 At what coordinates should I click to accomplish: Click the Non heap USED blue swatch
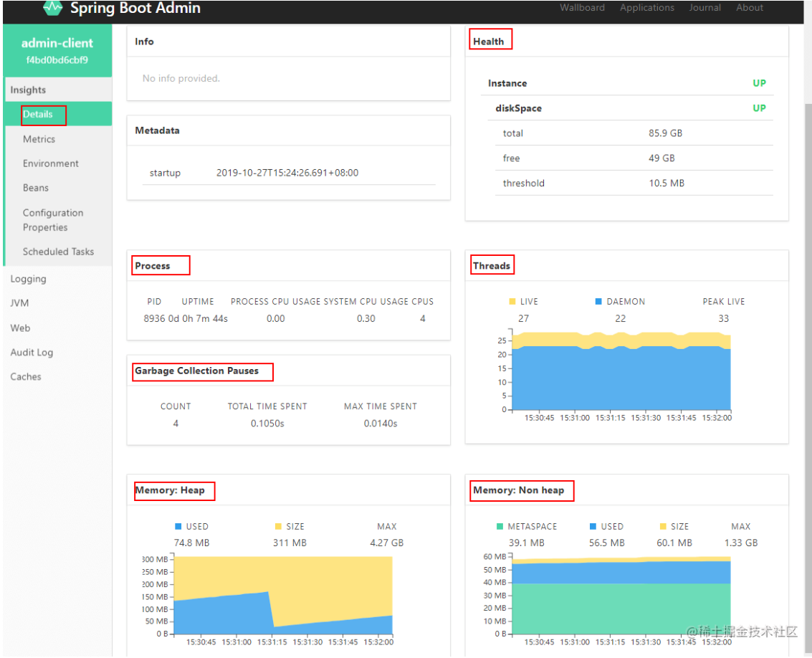tap(593, 526)
